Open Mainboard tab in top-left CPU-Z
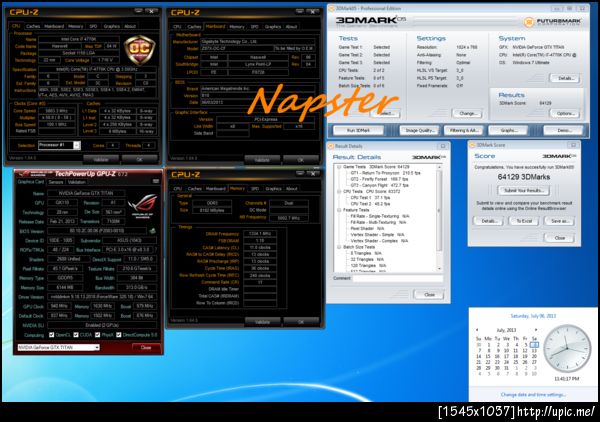Screen dimensions: 600x422 coord(54,26)
